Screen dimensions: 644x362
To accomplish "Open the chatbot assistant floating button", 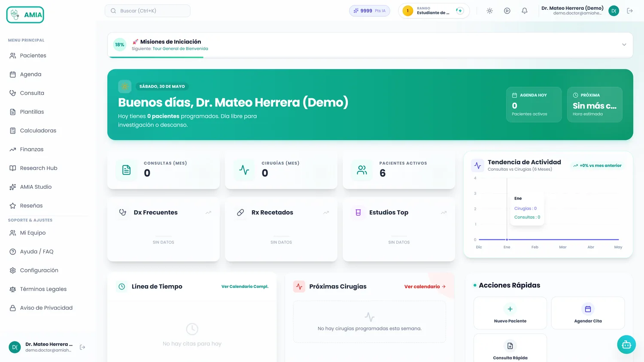I will point(626,344).
